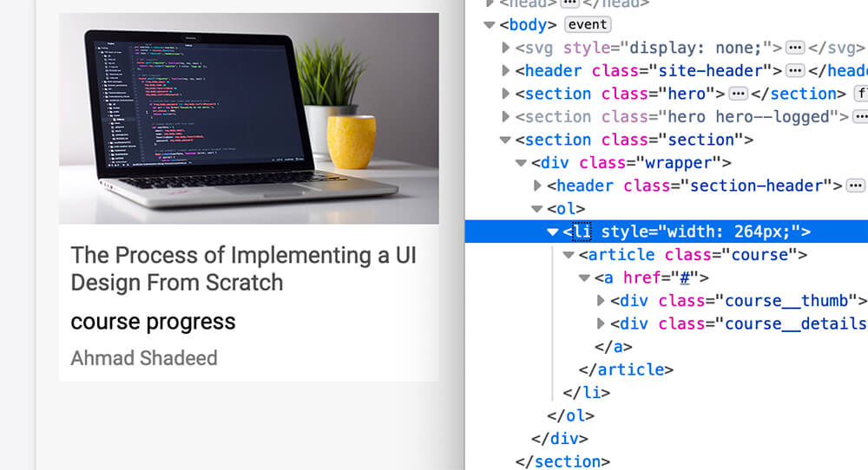The width and height of the screenshot is (868, 470).
Task: Expand the svg display none node
Action: [506, 48]
